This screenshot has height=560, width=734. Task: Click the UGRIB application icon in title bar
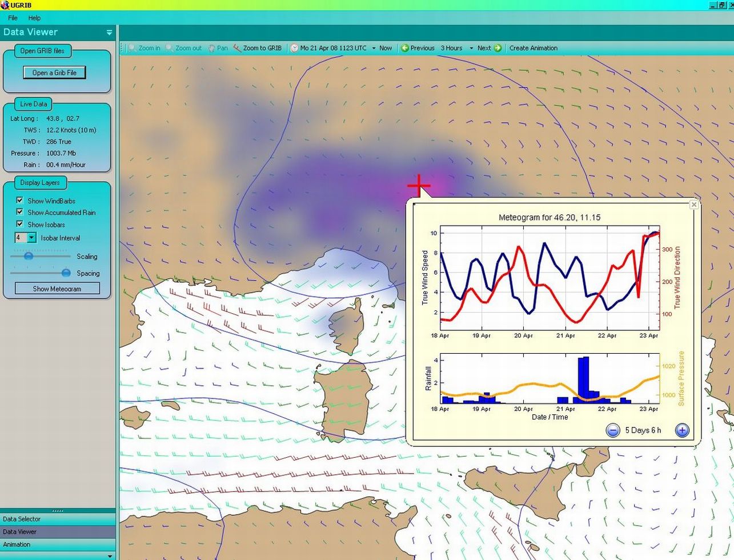point(5,5)
